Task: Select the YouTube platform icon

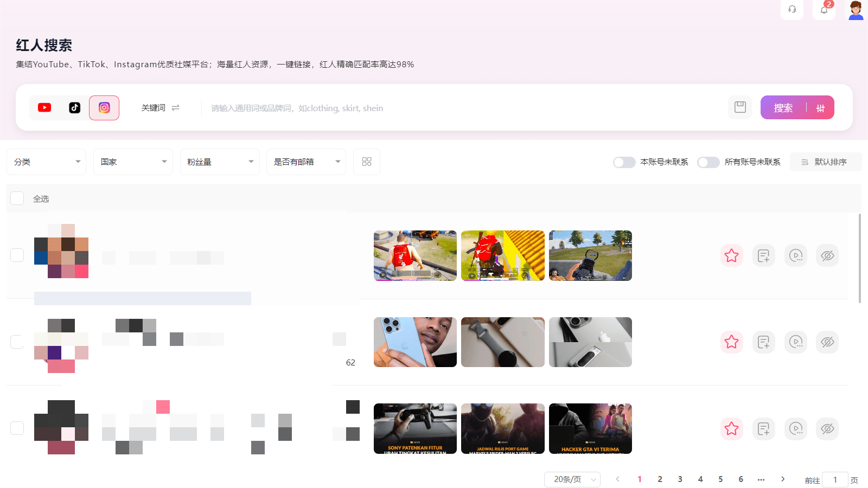Action: click(44, 108)
